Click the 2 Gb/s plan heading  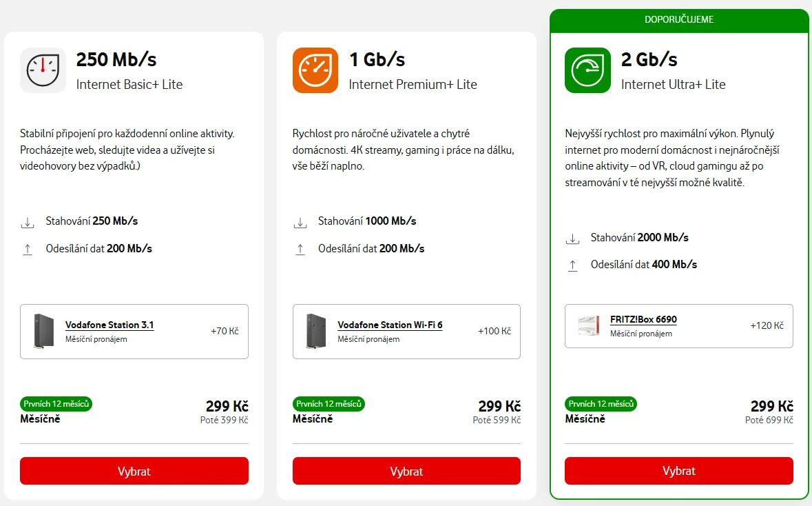point(649,59)
